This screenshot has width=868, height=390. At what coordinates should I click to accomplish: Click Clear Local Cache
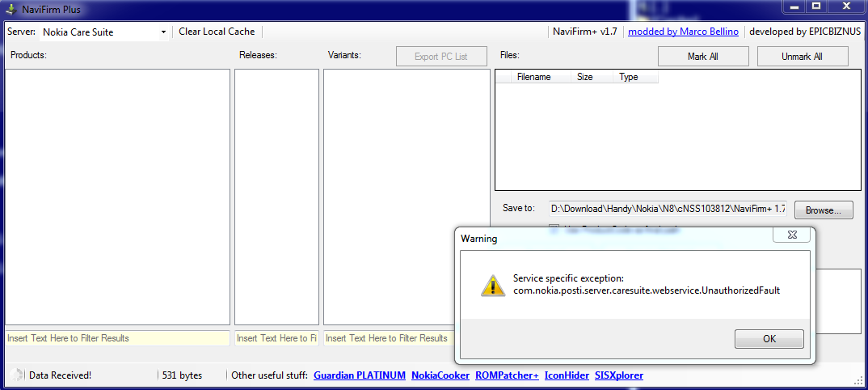pos(217,32)
